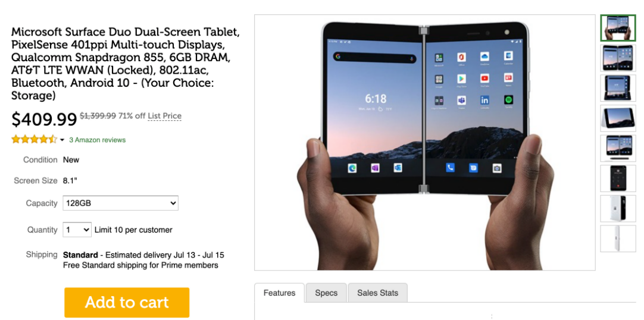Open the 3 Amazon reviews link
This screenshot has height=320, width=644.
pyautogui.click(x=98, y=140)
